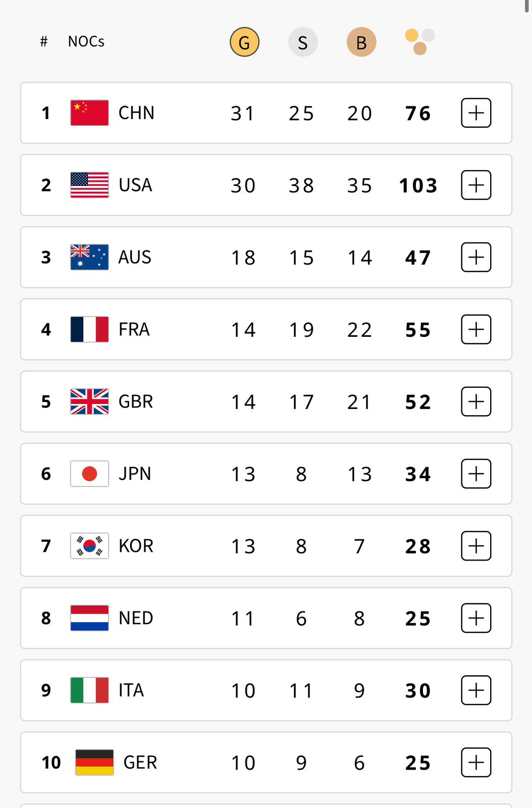532x808 pixels.
Task: Click the China flag icon
Action: pos(89,113)
